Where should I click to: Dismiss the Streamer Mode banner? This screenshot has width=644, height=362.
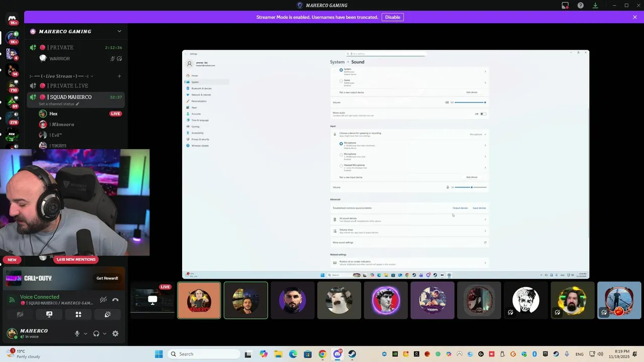635,17
